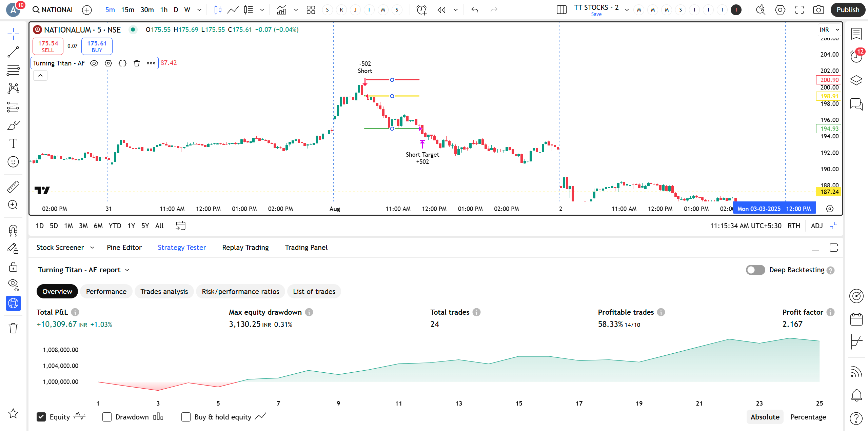
Task: Click the 175.54 SELL button
Action: 48,46
